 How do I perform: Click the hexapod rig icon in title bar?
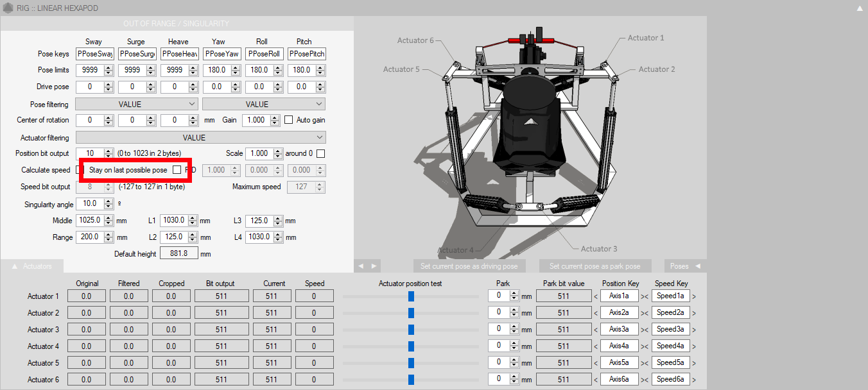(8, 8)
